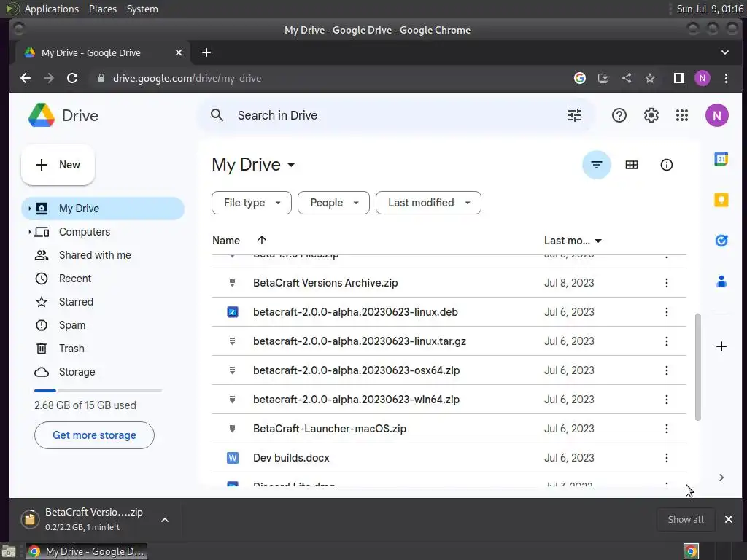Open advanced search options slider icon
Screen dimensions: 747x560
575,115
